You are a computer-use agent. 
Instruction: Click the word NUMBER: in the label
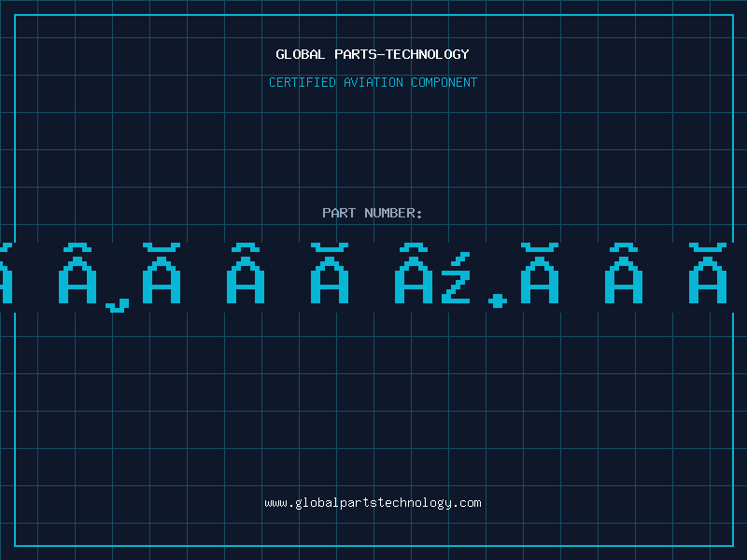click(393, 213)
